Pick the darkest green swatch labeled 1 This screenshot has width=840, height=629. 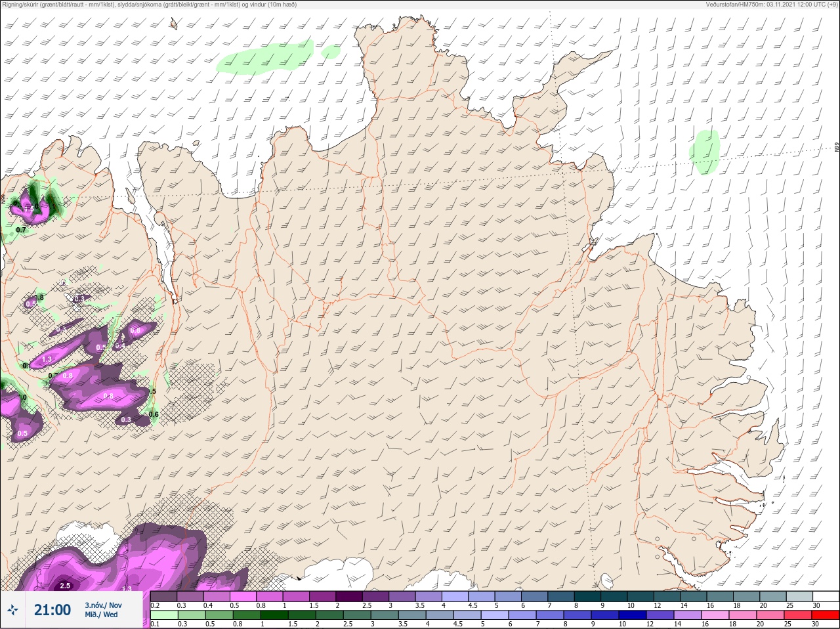pyautogui.click(x=274, y=615)
